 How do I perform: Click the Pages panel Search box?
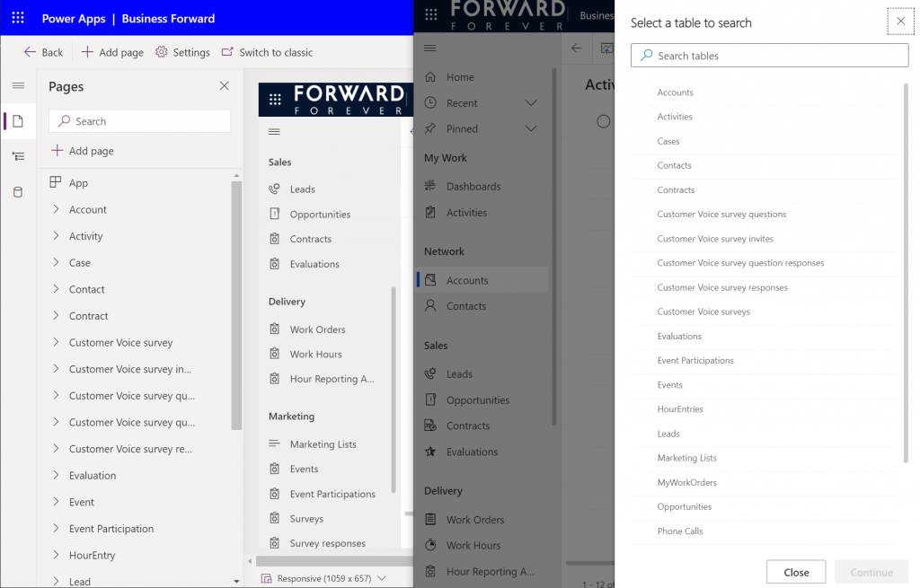point(139,121)
